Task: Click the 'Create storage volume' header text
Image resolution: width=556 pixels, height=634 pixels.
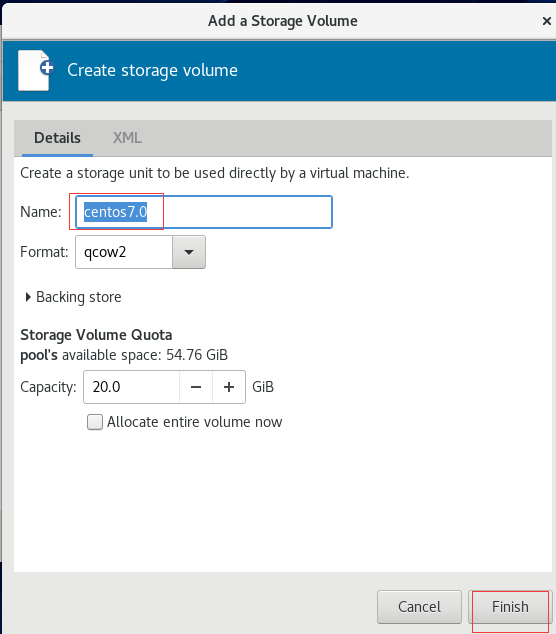Action: [152, 70]
